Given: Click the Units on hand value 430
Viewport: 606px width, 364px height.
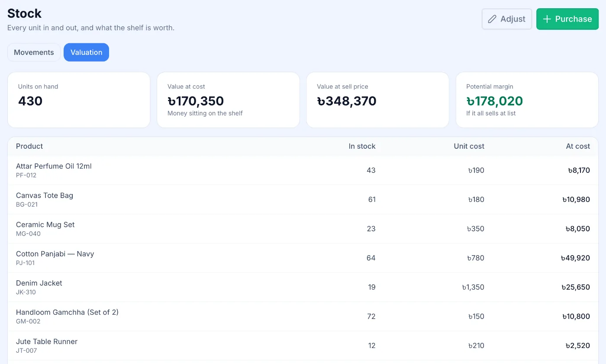Looking at the screenshot, I should pos(30,101).
